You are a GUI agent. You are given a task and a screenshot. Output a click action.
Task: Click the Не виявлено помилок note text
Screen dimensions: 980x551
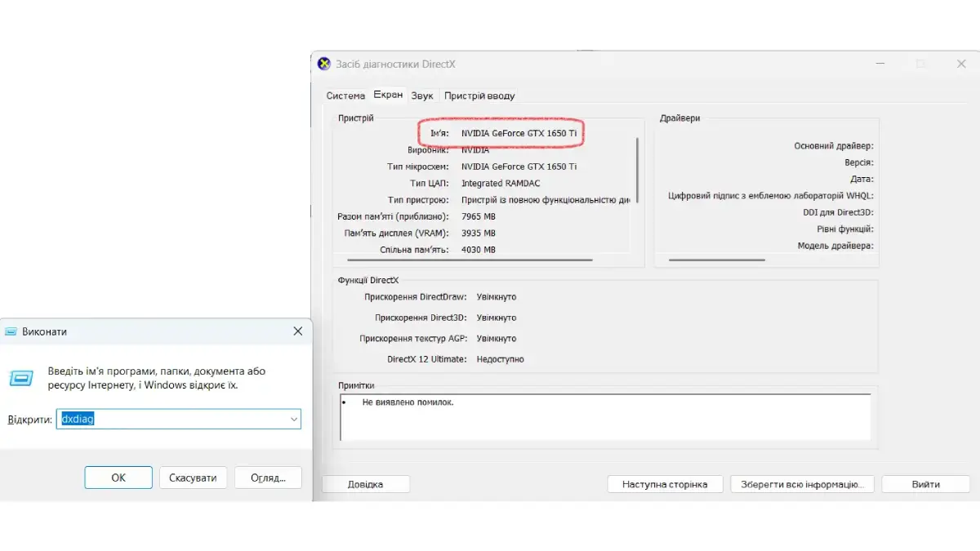(x=408, y=402)
